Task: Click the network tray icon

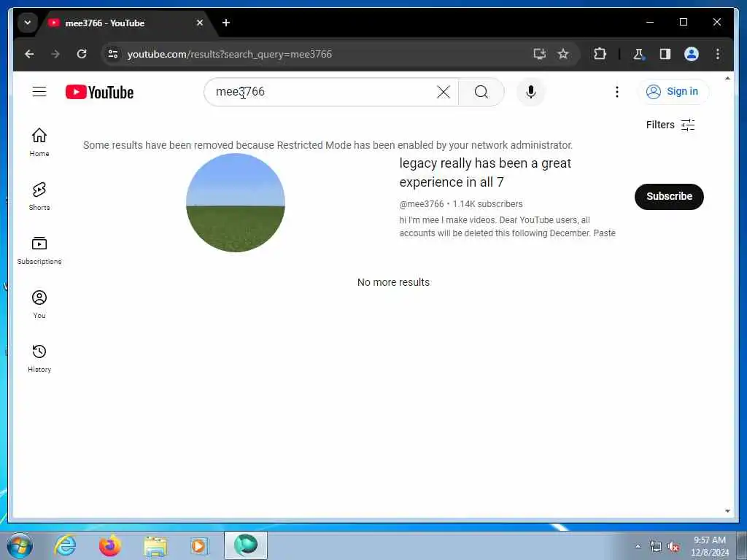Action: tap(656, 547)
